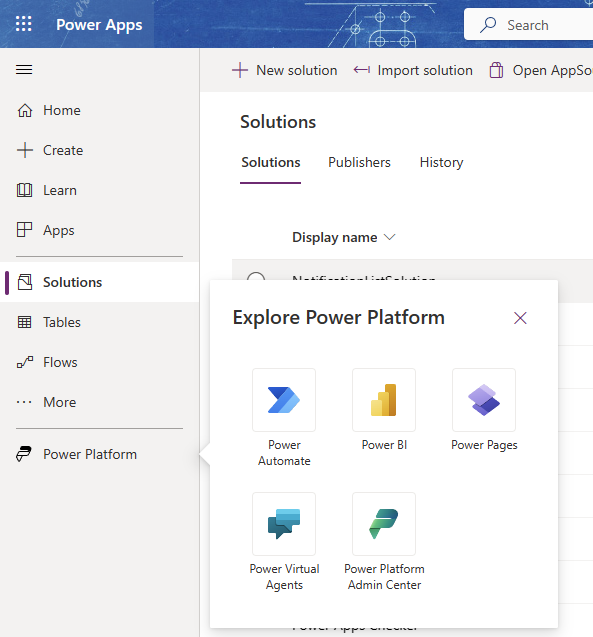593x637 pixels.
Task: Click the Explore Power Platform heading
Action: pos(339,317)
